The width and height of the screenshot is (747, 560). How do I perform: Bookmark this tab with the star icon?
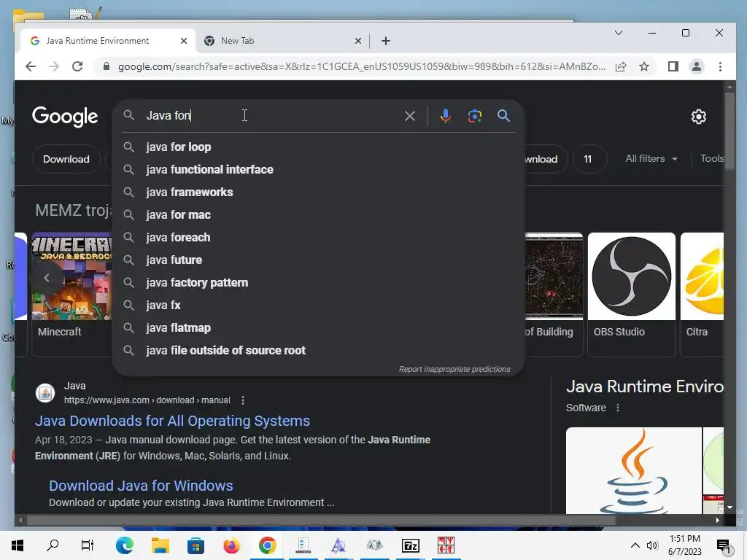click(x=644, y=66)
